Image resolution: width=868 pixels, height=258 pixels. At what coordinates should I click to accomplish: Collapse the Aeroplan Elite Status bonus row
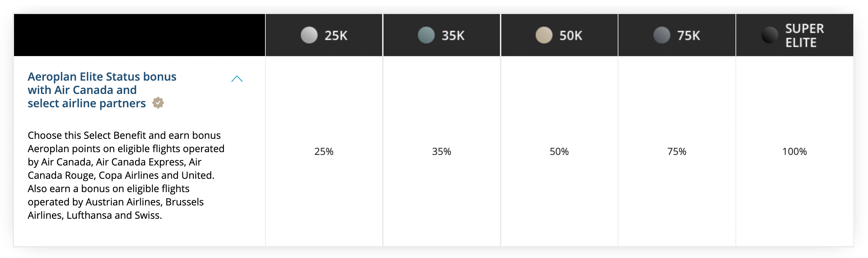237,79
